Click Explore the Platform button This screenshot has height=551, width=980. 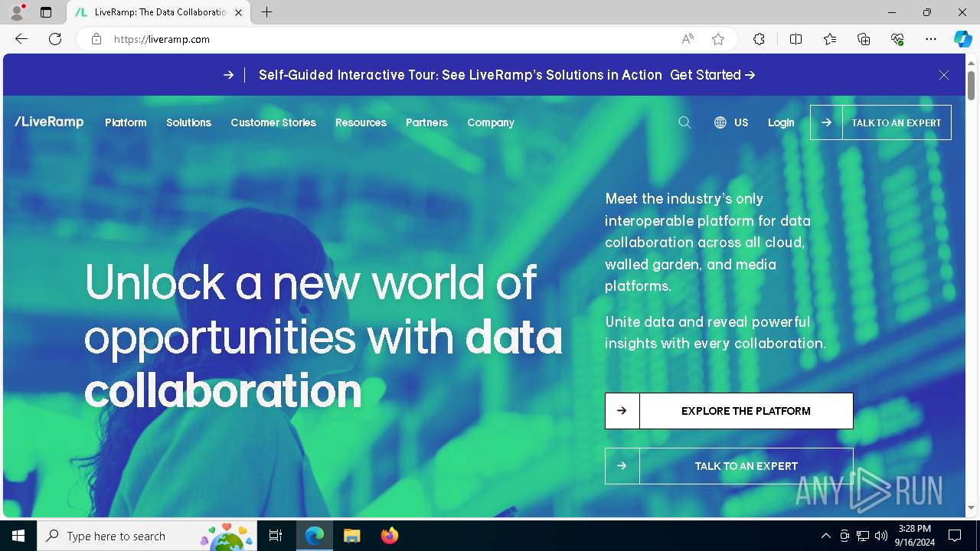[x=729, y=411]
